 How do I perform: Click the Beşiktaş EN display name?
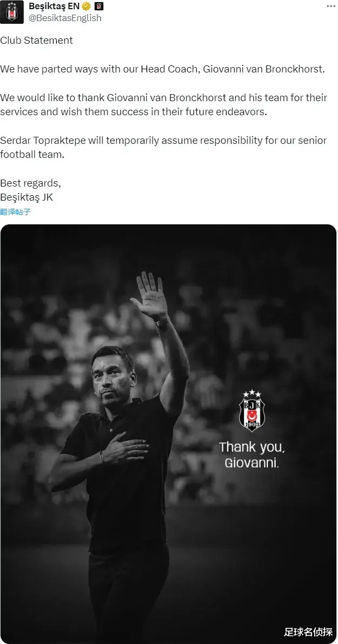click(x=54, y=6)
